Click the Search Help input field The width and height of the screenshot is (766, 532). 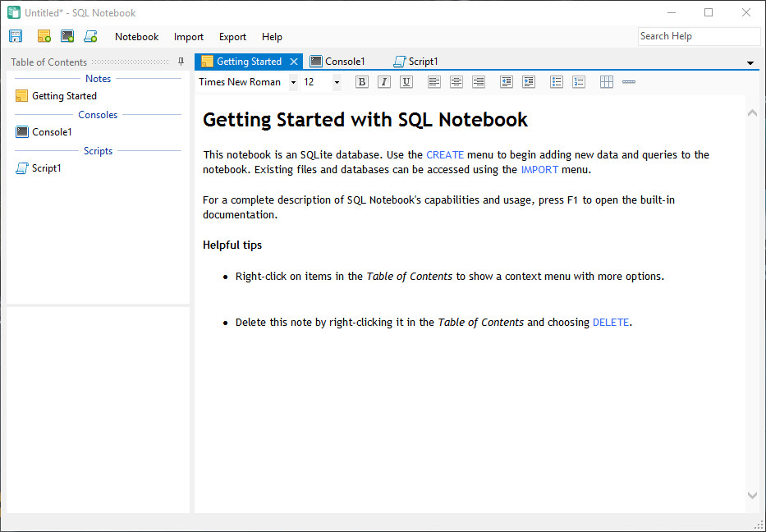point(699,36)
